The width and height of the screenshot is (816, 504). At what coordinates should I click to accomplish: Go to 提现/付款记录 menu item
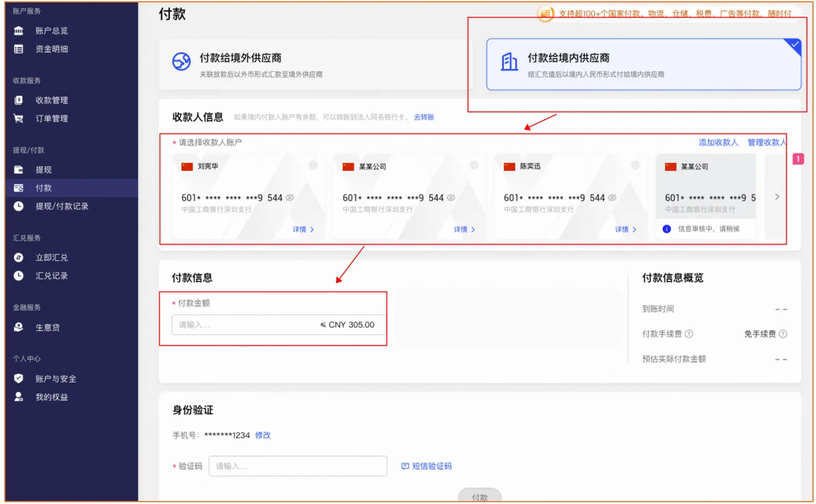click(62, 206)
